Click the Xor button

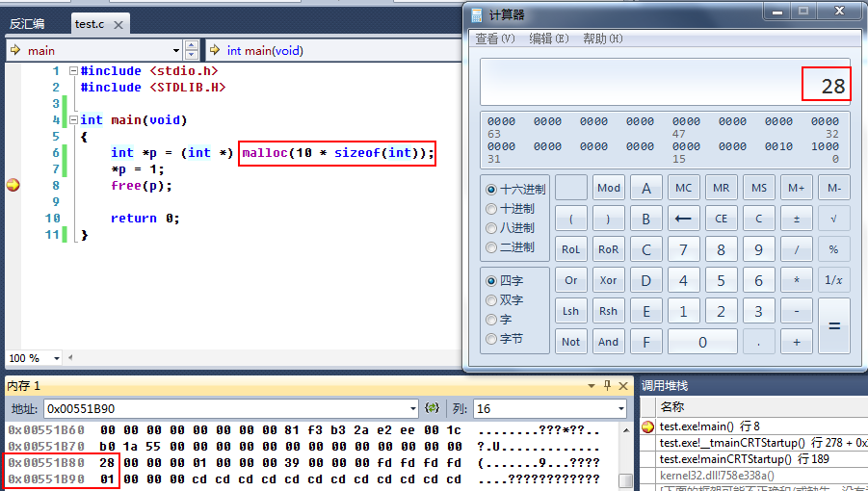point(609,280)
